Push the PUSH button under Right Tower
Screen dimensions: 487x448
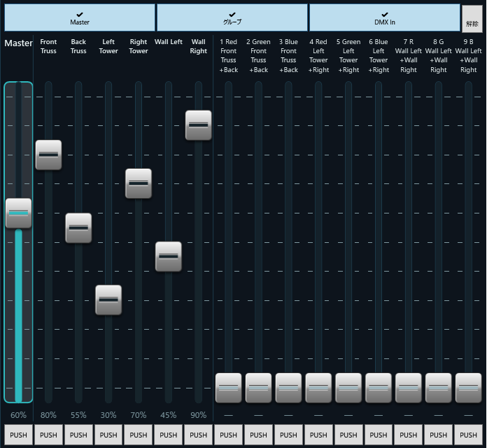pos(139,435)
